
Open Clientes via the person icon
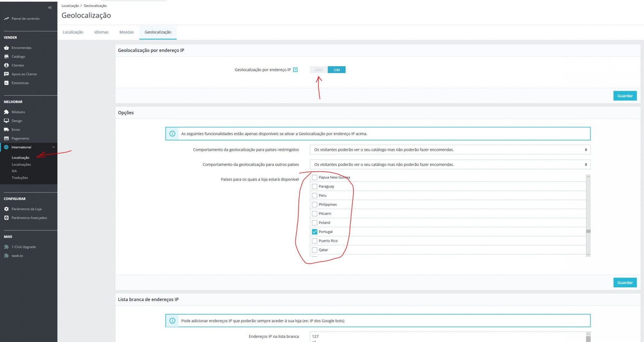6,65
